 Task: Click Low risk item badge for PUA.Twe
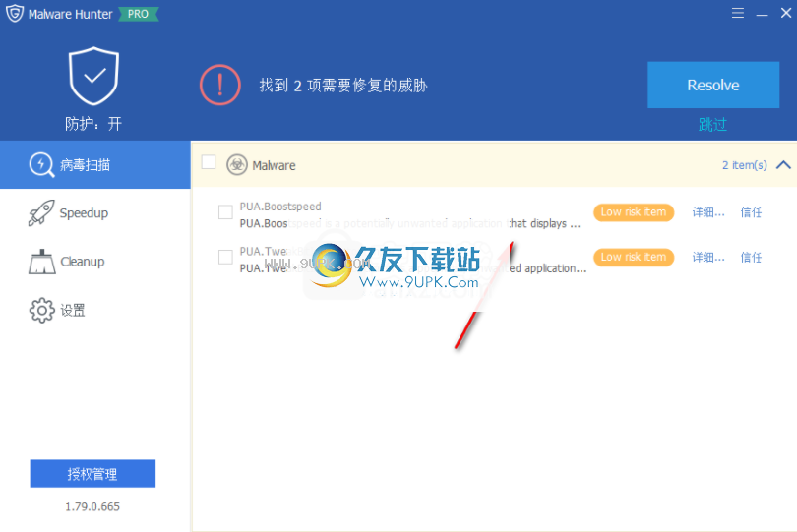click(634, 257)
